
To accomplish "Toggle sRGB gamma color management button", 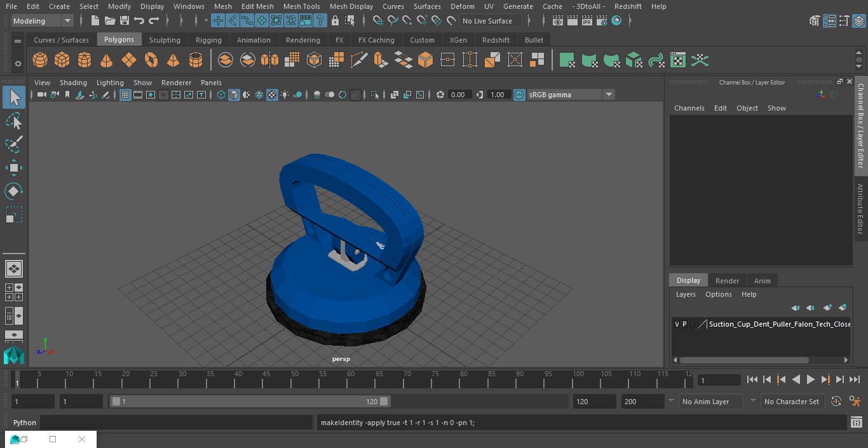I will click(519, 95).
